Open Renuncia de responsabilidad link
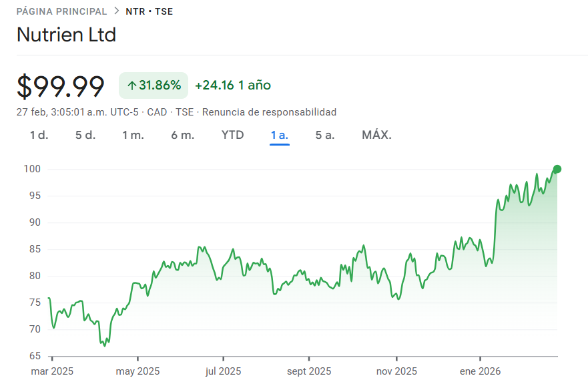The height and width of the screenshot is (382, 588). point(269,112)
